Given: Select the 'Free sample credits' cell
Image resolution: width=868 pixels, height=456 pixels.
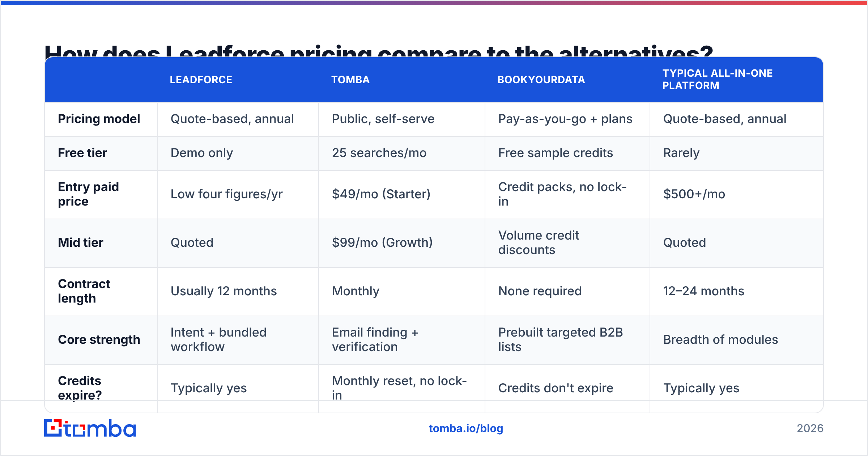Looking at the screenshot, I should coord(567,153).
